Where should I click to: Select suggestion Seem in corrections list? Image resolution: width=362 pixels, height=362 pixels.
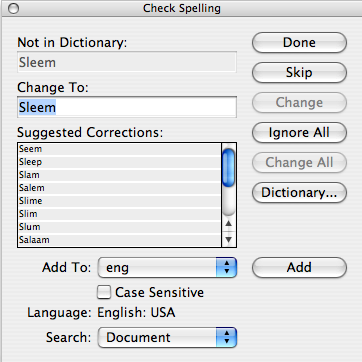[119, 149]
